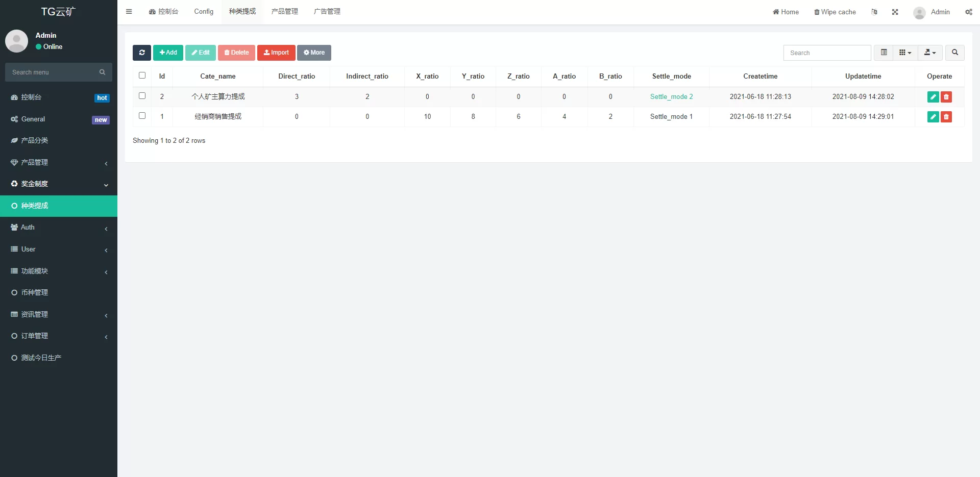Click the green Add button

[x=168, y=53]
